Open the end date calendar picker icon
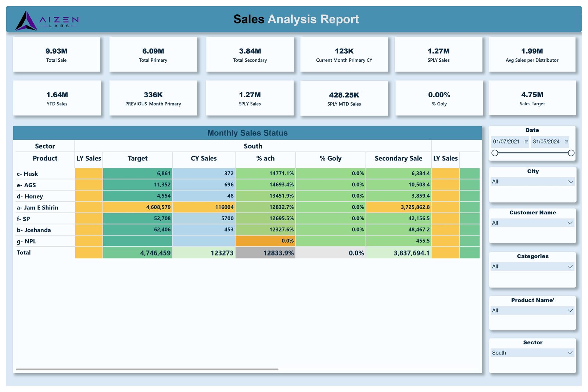This screenshot has width=588, height=392. pos(566,142)
